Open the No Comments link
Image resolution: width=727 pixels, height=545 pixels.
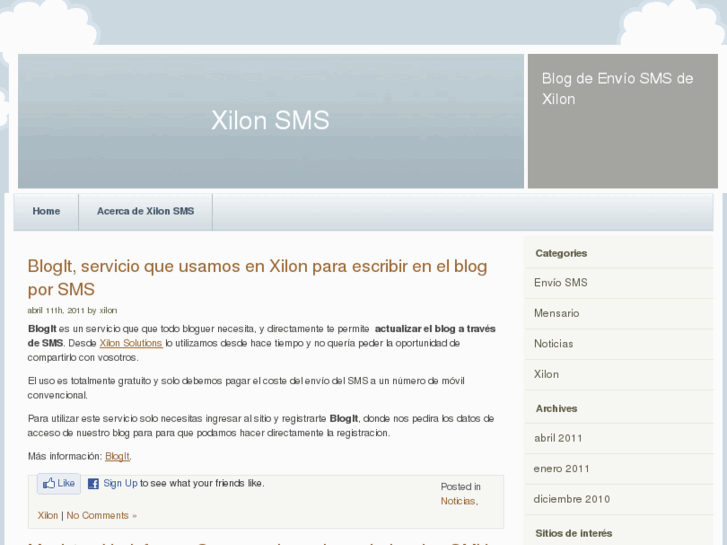click(102, 515)
